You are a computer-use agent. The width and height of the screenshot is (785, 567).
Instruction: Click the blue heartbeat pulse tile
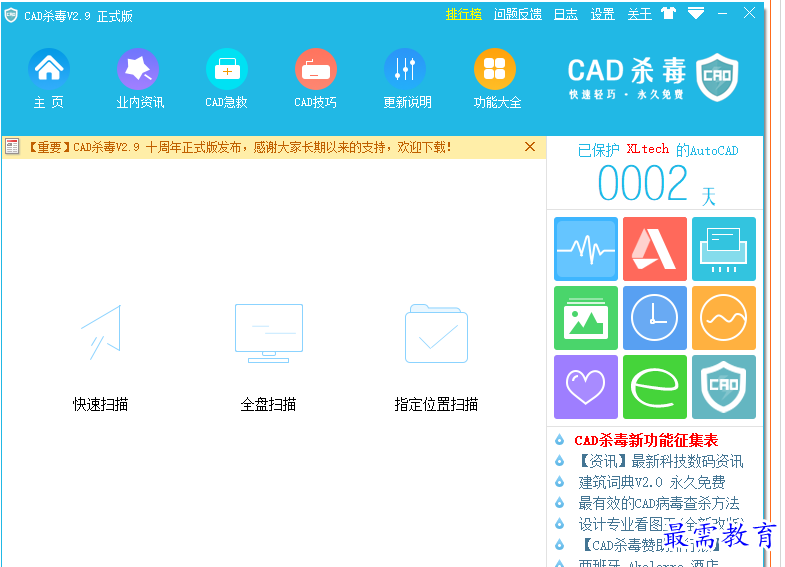pos(586,249)
